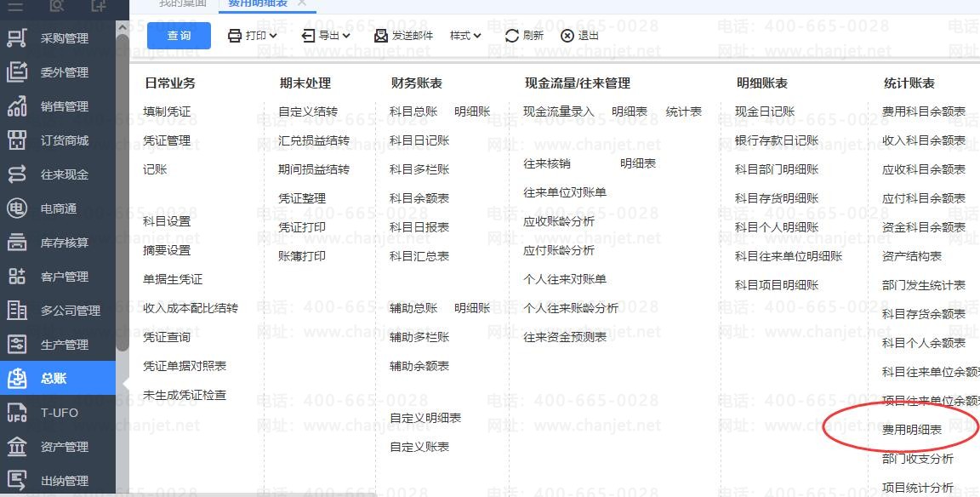Open the 费用明细表 report link
This screenshot has height=497, width=980.
[x=912, y=430]
